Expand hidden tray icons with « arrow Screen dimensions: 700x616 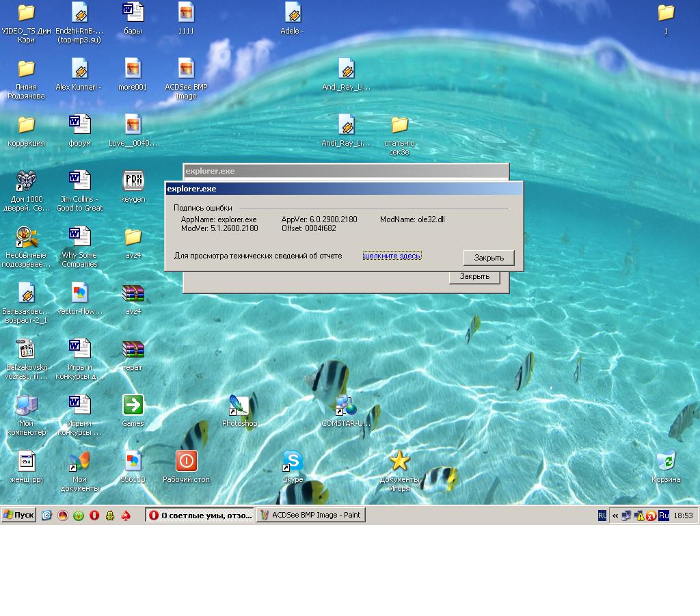click(x=615, y=515)
